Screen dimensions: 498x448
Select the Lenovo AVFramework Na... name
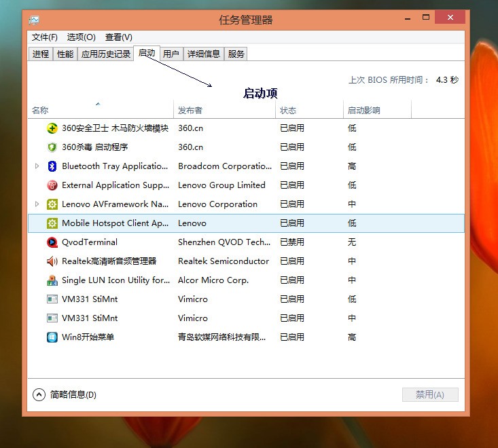point(115,204)
